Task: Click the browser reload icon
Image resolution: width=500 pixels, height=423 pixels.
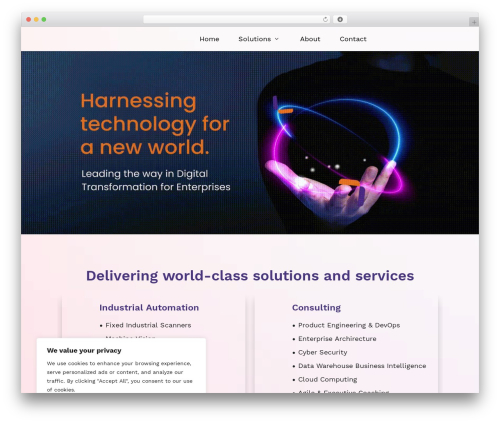Action: tap(325, 20)
